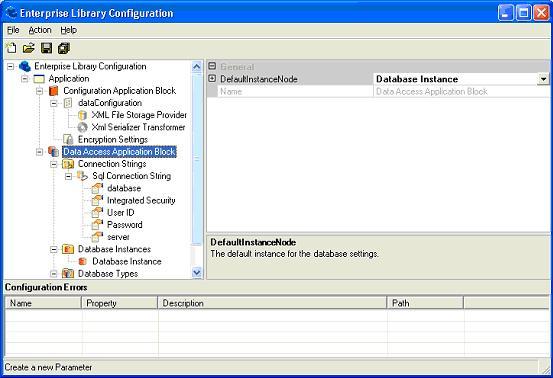Minimize the Enterprise Library Configuration window
This screenshot has height=378, width=553.
pos(506,13)
